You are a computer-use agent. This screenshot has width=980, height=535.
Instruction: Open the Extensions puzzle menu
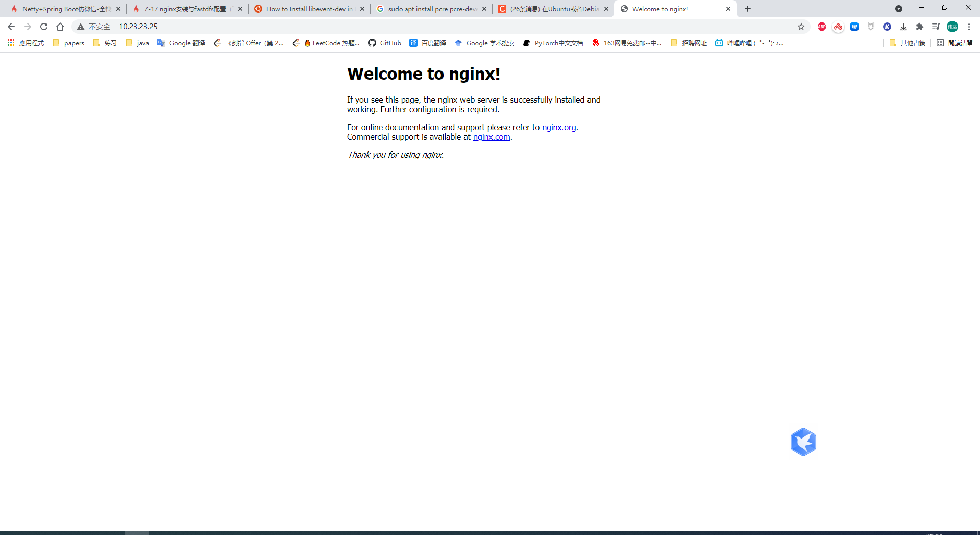tap(920, 27)
